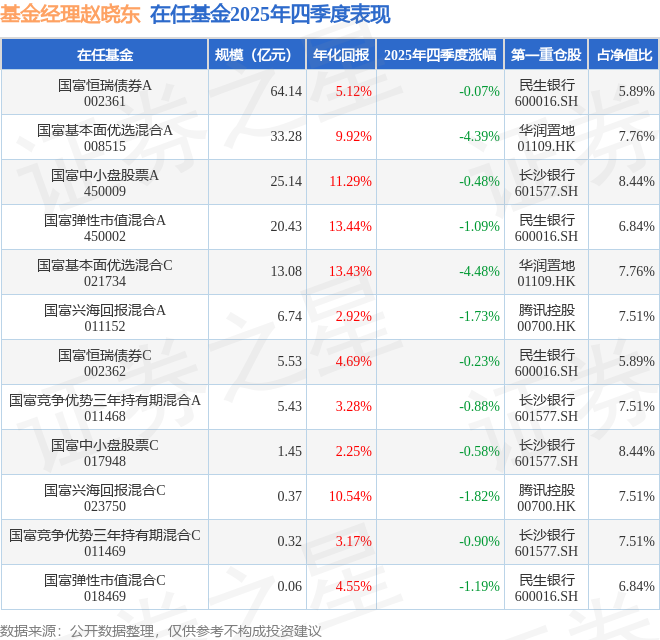
Task: Click the scale value 33.28
Action: click(x=286, y=136)
